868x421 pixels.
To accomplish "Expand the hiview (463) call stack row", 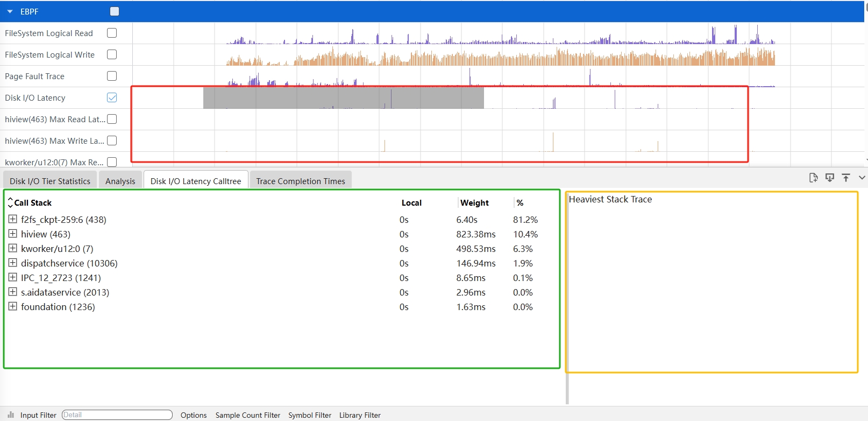I will click(x=13, y=234).
